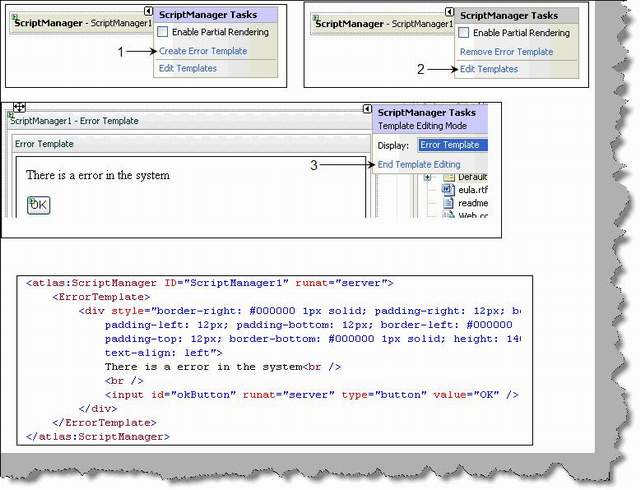Select the readme item in file tree
The width and height of the screenshot is (640, 490).
(x=473, y=203)
